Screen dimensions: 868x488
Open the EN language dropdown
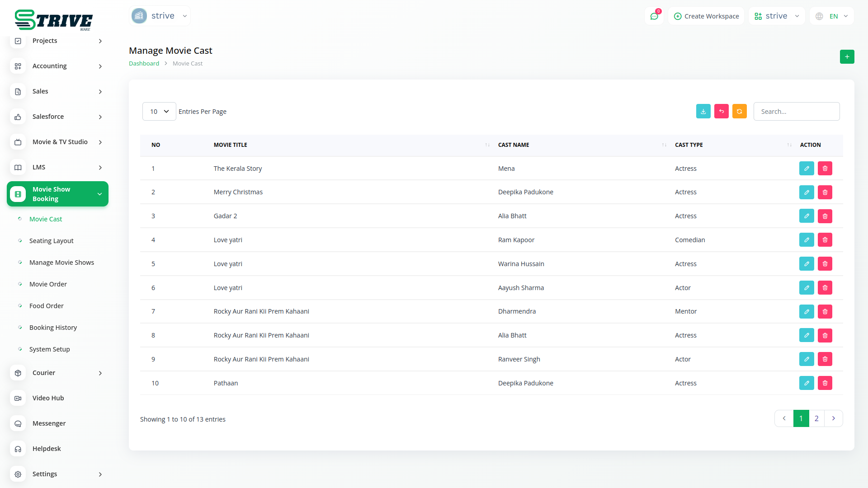point(832,16)
